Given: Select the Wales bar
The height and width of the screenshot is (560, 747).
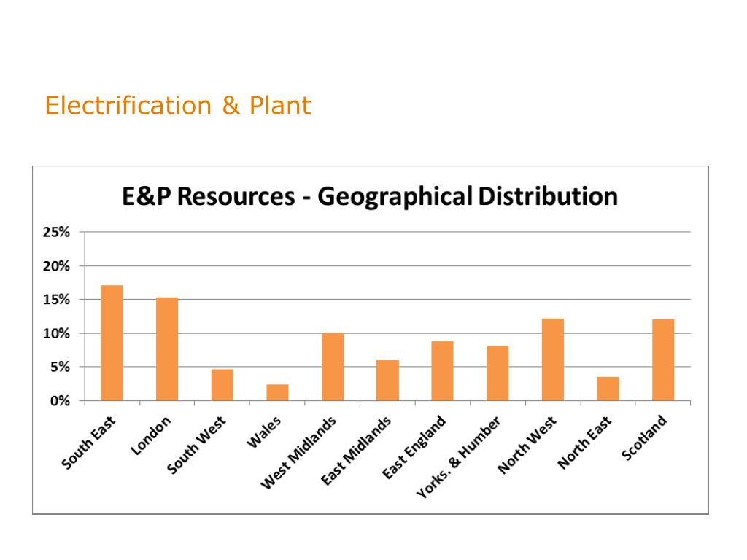Looking at the screenshot, I should pos(277,392).
